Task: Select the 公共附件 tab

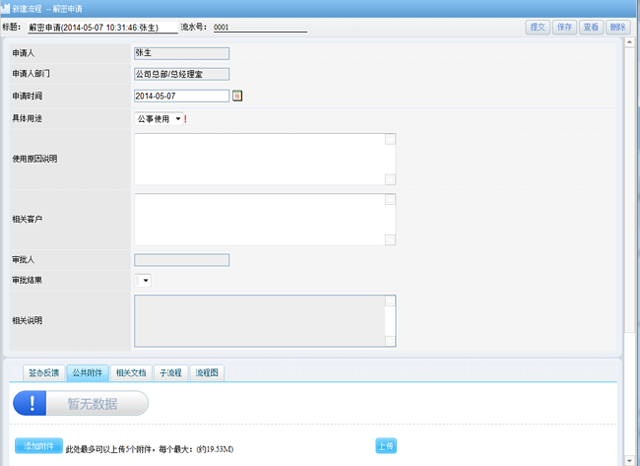Action: coord(88,372)
